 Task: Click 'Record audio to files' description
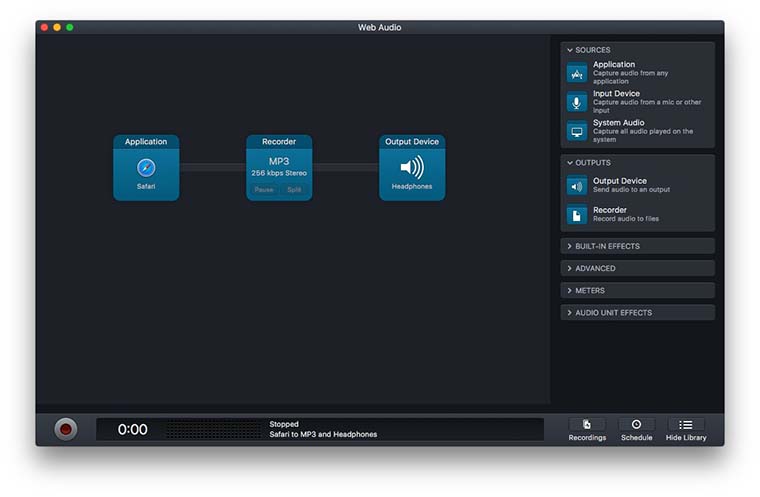pos(626,219)
